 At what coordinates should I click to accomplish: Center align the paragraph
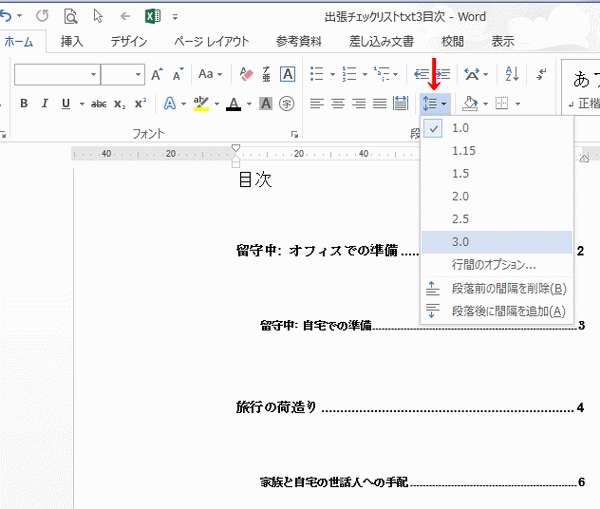338,103
